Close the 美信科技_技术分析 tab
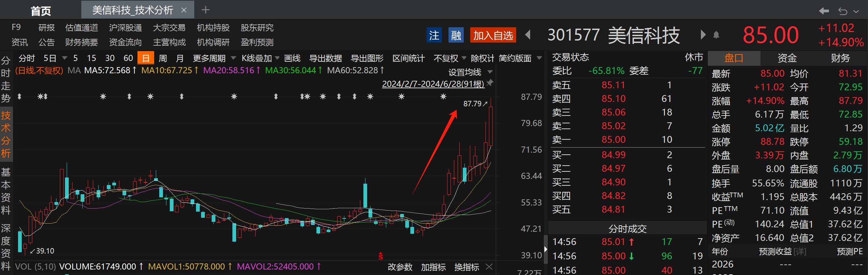 pos(184,10)
